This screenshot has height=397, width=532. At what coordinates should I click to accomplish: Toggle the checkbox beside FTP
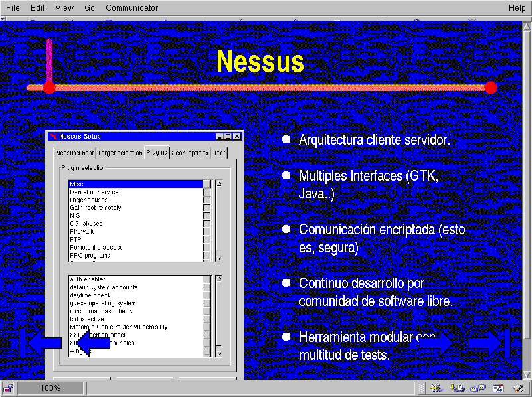[x=207, y=240]
